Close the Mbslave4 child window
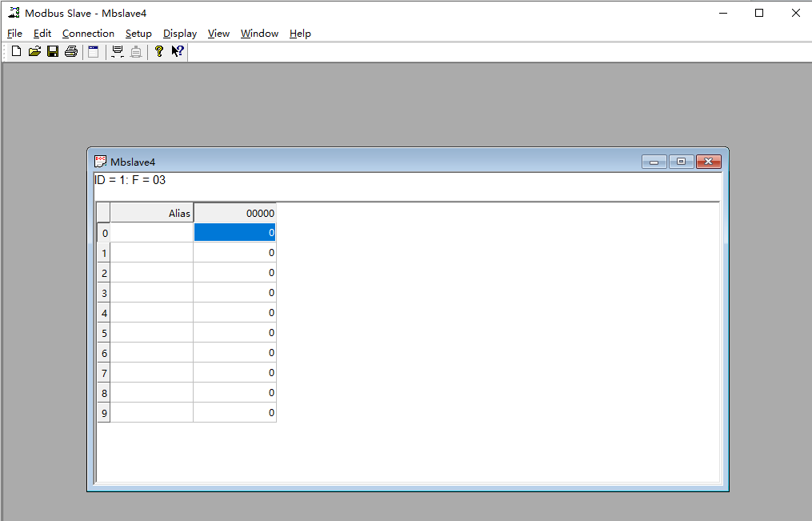Screen dimensions: 812x521 pos(709,162)
